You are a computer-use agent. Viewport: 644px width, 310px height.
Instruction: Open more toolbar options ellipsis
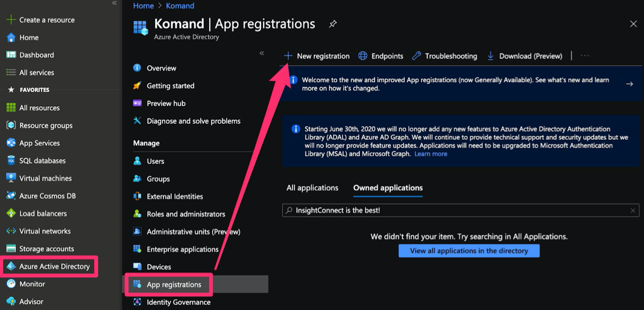(x=585, y=56)
